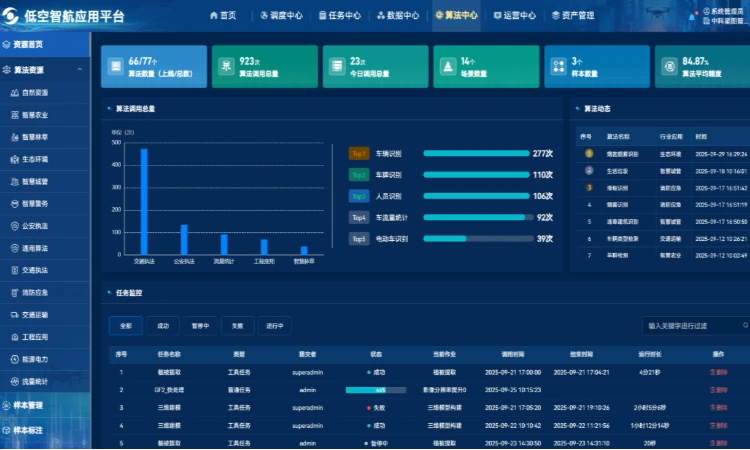This screenshot has width=750, height=450.
Task: Open the 运营中心 nav tab
Action: 515,15
